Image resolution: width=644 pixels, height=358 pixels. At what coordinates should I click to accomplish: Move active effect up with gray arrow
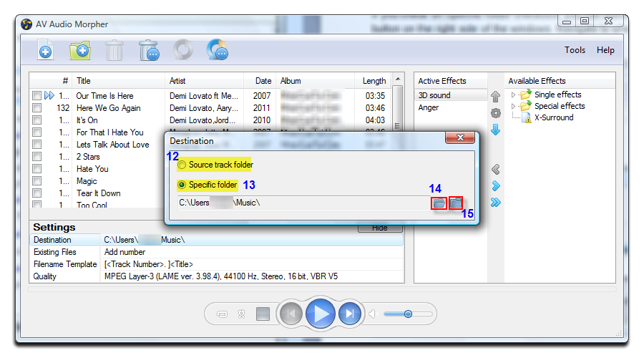point(496,96)
